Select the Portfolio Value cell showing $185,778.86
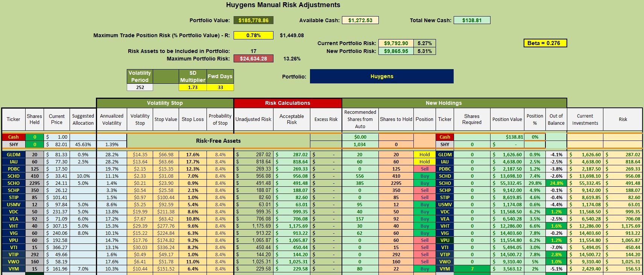Viewport: 644px width, 275px height. point(254,20)
